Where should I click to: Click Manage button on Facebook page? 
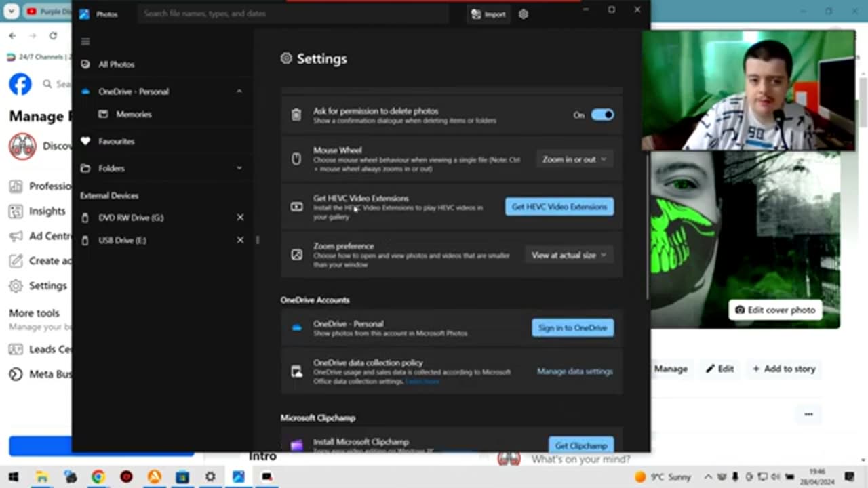671,369
